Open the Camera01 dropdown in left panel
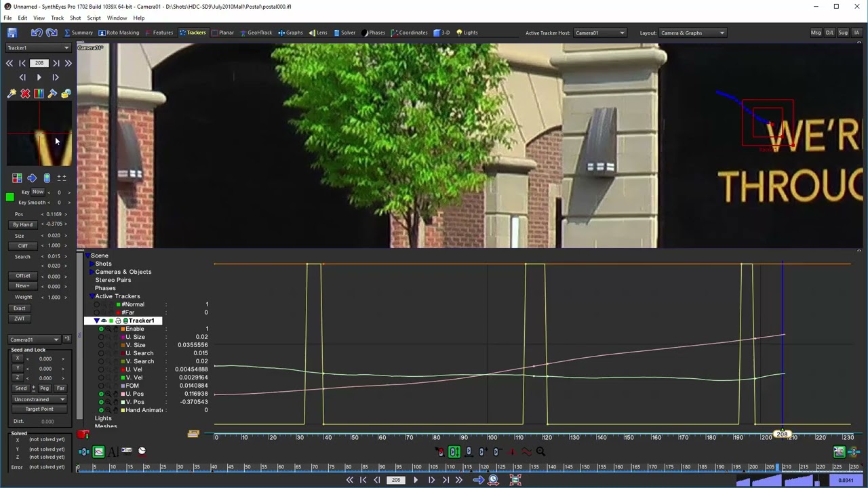 pyautogui.click(x=34, y=340)
